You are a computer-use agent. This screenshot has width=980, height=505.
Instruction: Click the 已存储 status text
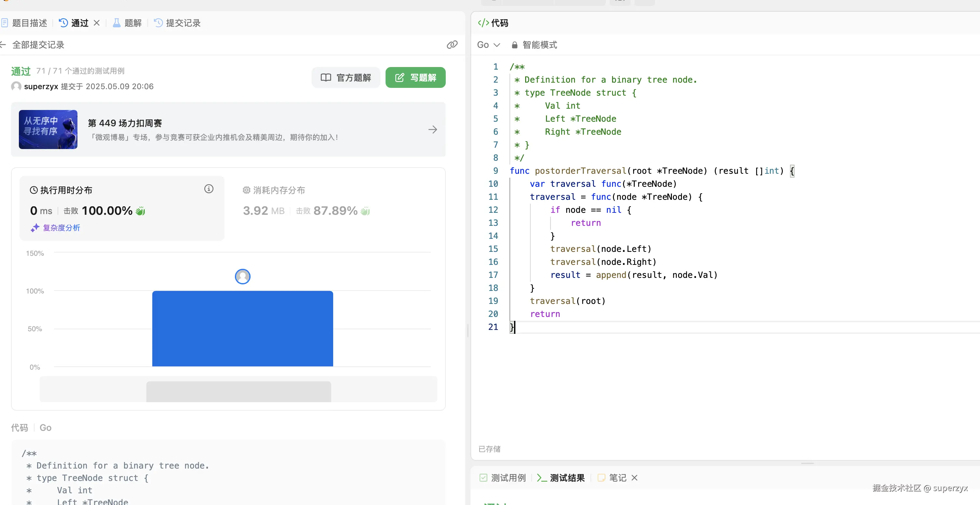pyautogui.click(x=490, y=449)
